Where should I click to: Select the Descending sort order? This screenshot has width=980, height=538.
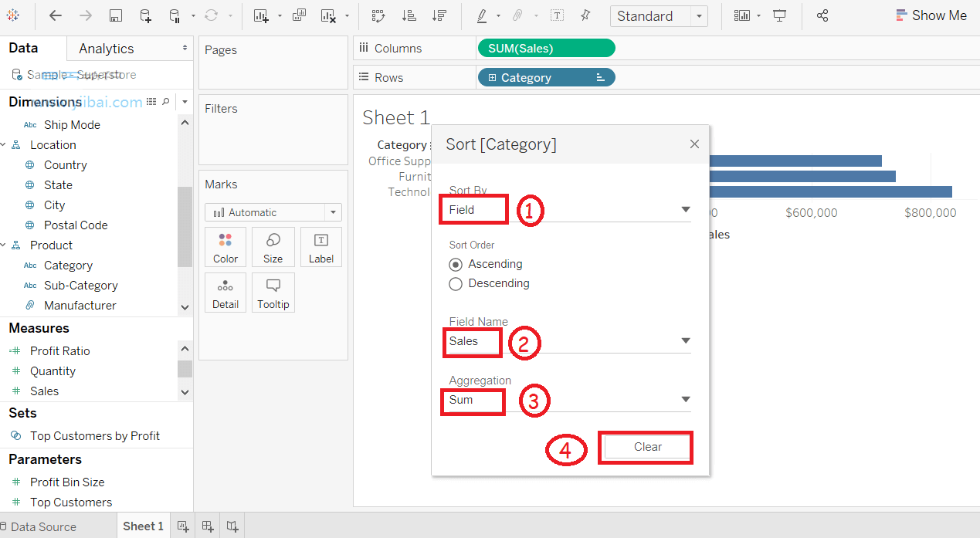(x=489, y=283)
